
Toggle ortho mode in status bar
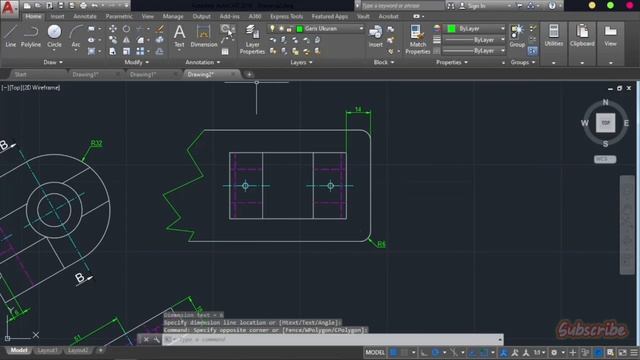[x=424, y=352]
